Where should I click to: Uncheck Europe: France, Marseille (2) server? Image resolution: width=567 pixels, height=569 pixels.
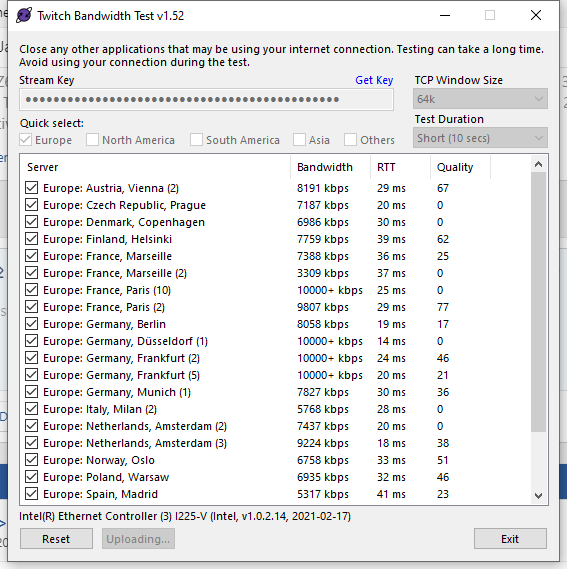click(32, 273)
